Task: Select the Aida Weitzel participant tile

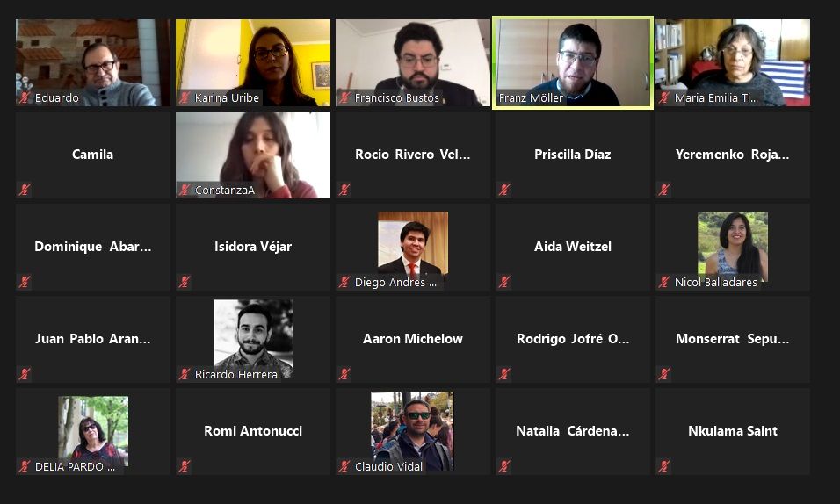Action: pyautogui.click(x=573, y=247)
